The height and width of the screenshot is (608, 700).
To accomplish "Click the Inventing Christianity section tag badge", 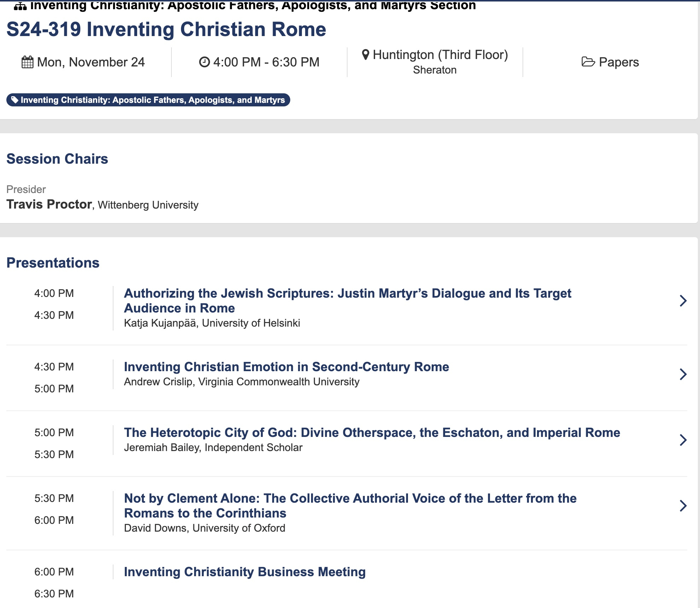I will click(152, 100).
